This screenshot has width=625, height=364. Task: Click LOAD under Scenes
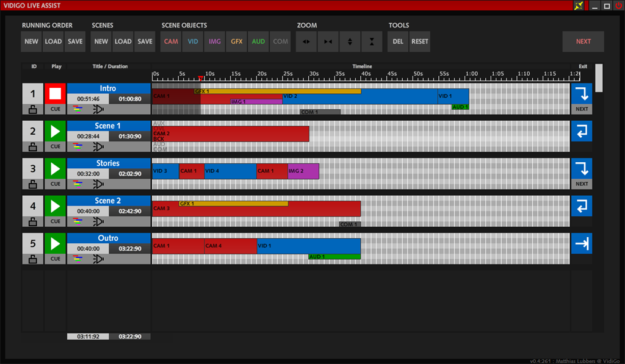(123, 41)
